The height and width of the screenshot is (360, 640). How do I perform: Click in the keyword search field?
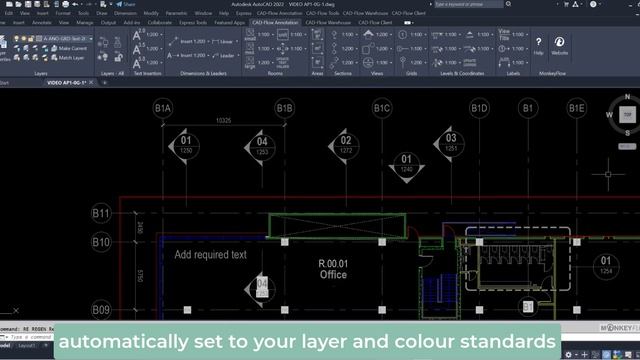click(x=469, y=4)
